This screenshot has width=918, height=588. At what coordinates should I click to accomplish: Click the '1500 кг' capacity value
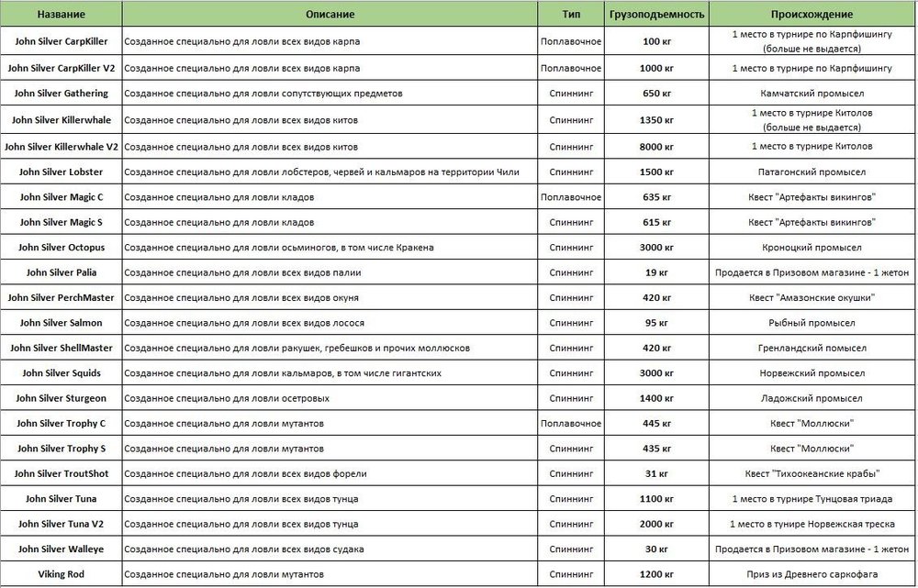coord(656,172)
